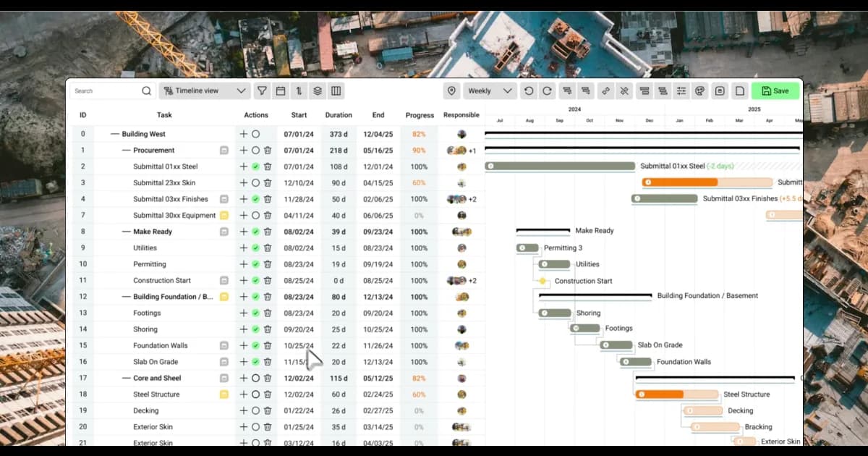Click the sliders settings icon
Screen dimensions: 868x456
coord(681,91)
